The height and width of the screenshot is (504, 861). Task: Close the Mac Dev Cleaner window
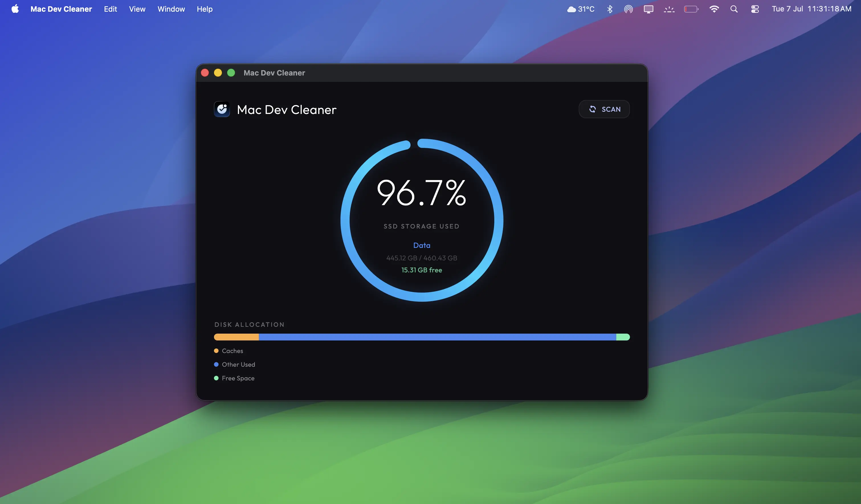[x=205, y=73]
